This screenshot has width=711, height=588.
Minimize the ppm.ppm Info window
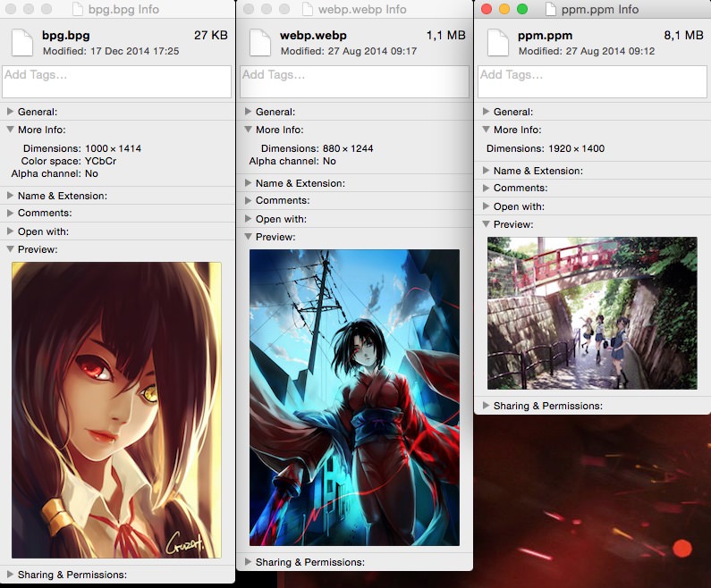click(504, 9)
